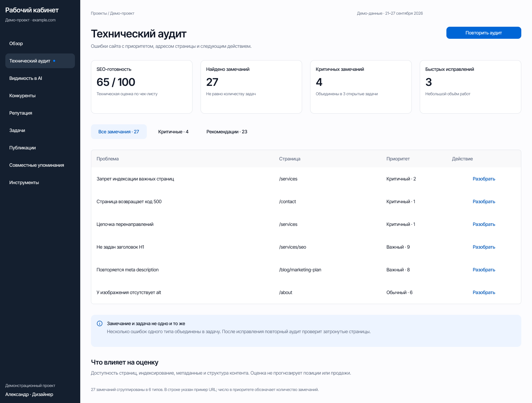
Task: Go to Видимость в AI section
Action: [x=40, y=78]
